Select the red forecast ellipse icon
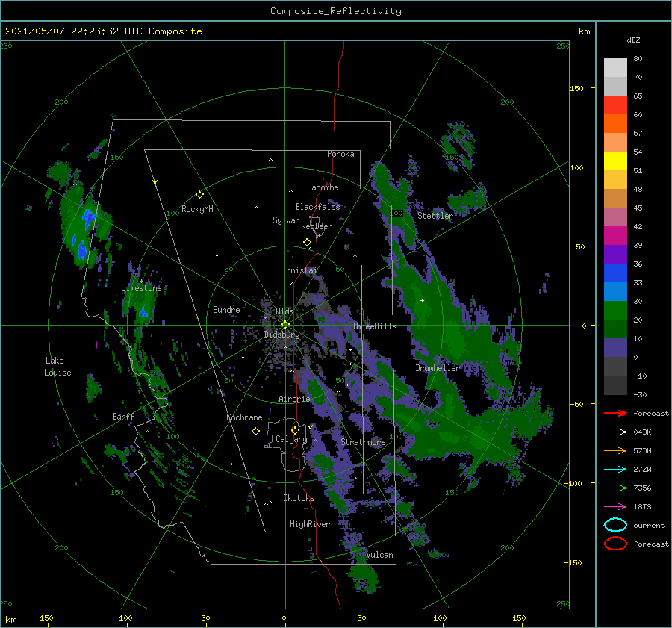Image resolution: width=672 pixels, height=628 pixels. pos(615,544)
